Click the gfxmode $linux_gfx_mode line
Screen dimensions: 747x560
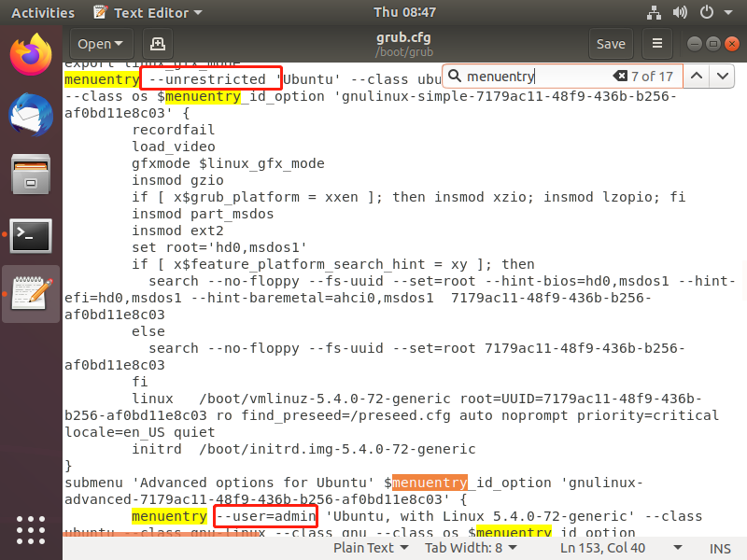[228, 163]
